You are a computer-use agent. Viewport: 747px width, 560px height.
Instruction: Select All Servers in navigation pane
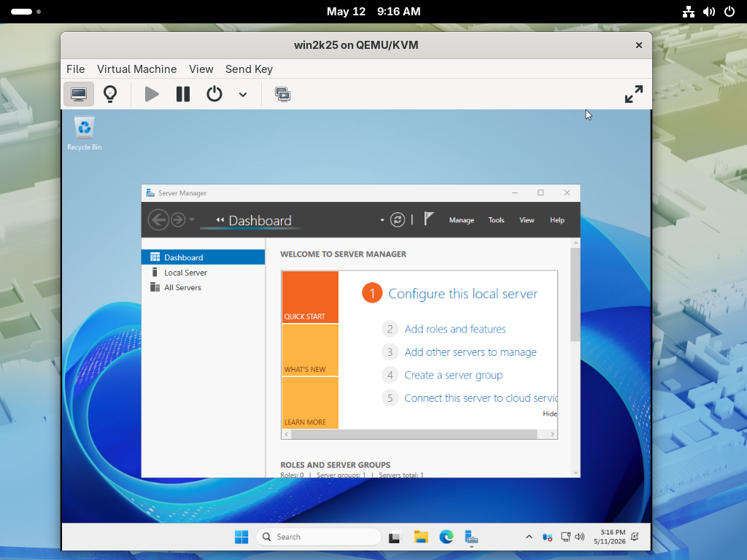pyautogui.click(x=204, y=287)
